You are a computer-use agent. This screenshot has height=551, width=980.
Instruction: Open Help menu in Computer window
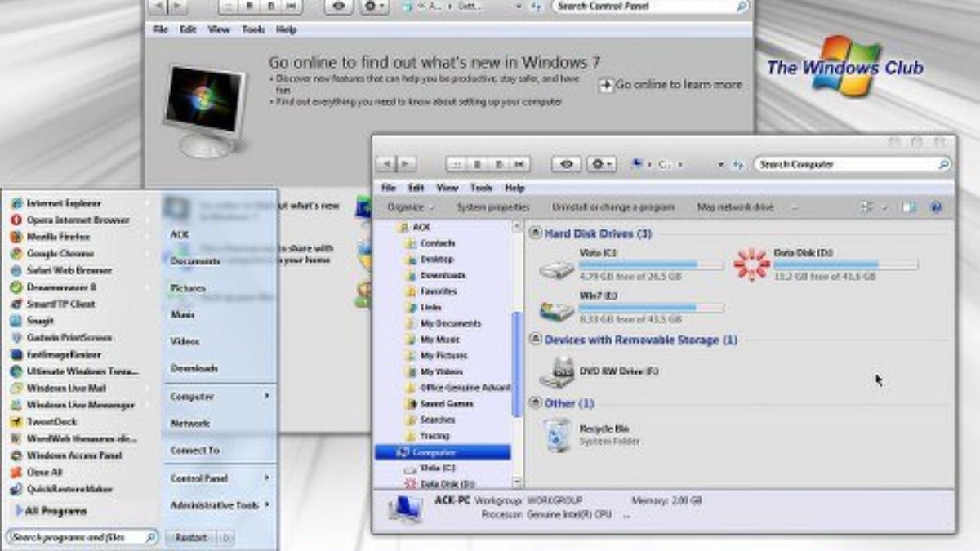(x=514, y=187)
